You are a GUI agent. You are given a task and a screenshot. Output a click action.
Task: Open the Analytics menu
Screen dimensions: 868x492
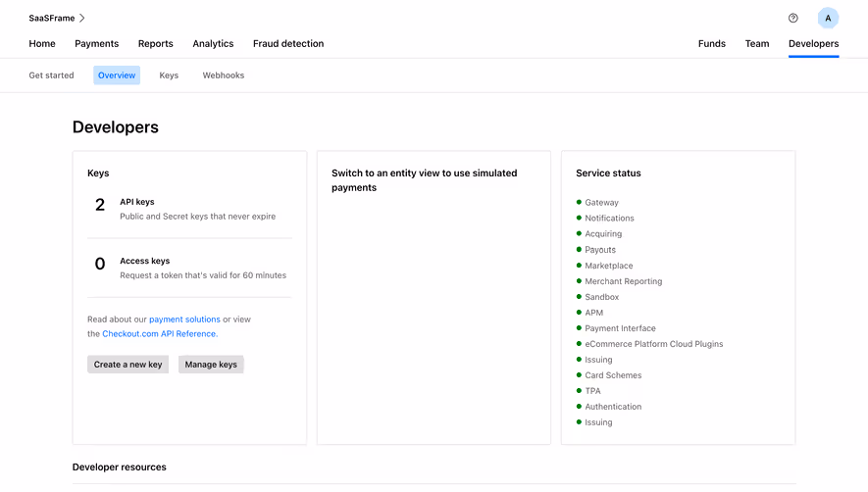(213, 44)
